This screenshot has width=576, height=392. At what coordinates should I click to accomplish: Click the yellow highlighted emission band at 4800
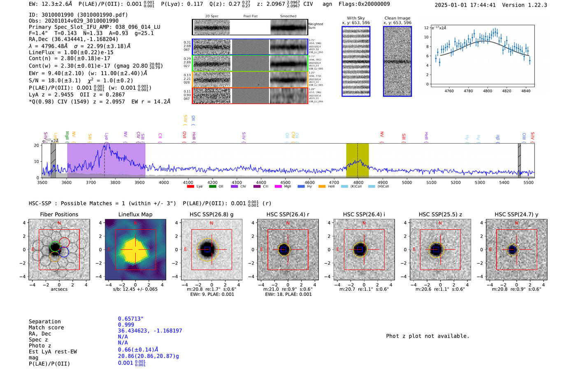(x=357, y=160)
